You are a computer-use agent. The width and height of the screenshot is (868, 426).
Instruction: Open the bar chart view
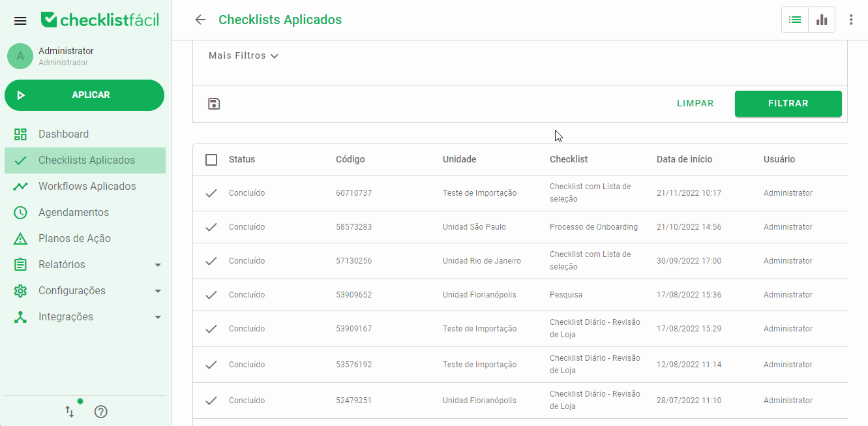tap(821, 19)
